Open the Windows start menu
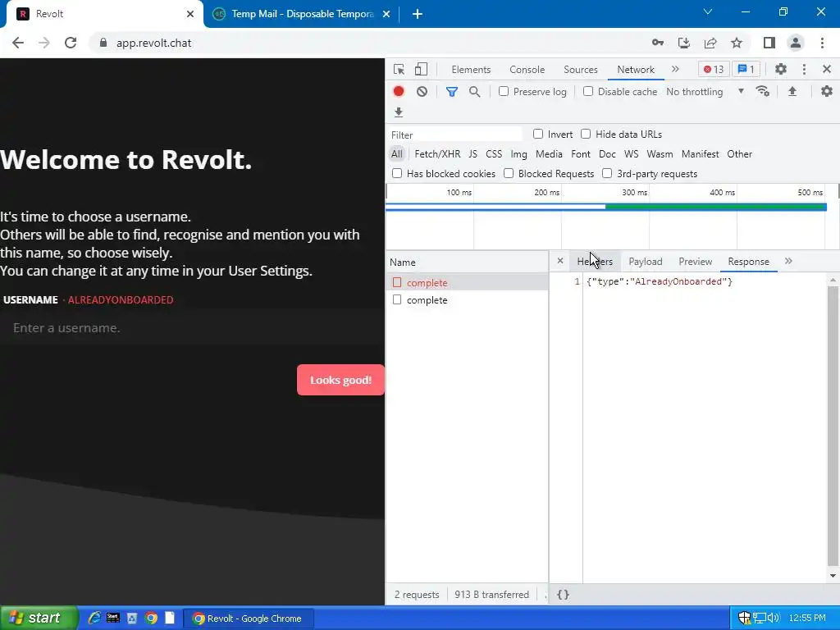Image resolution: width=840 pixels, height=630 pixels. [39, 619]
